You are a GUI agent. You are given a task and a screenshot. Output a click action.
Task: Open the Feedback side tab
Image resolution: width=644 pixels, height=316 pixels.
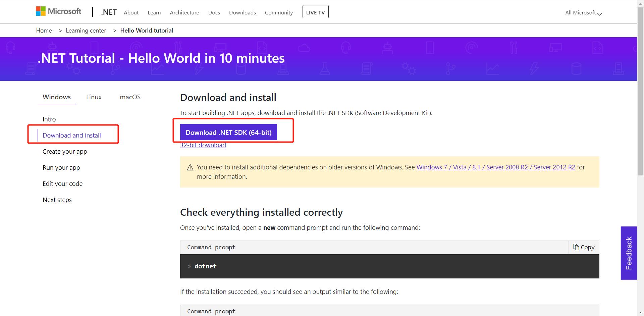(x=629, y=253)
